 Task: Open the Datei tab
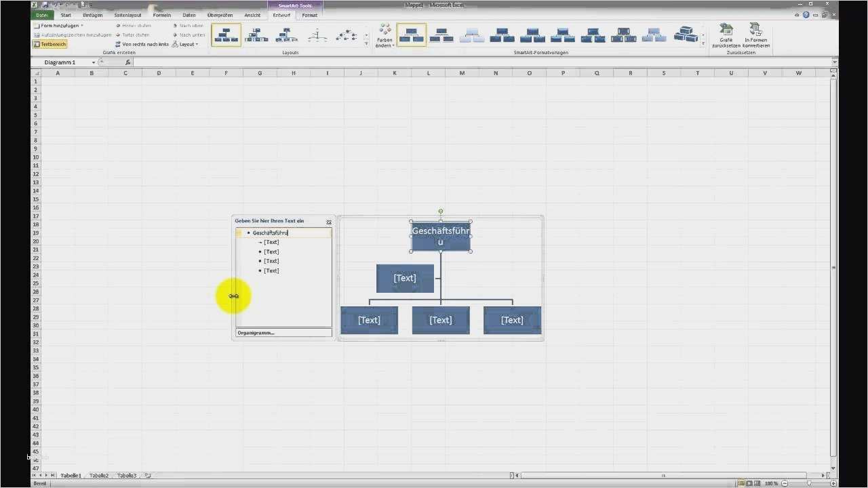pos(42,15)
